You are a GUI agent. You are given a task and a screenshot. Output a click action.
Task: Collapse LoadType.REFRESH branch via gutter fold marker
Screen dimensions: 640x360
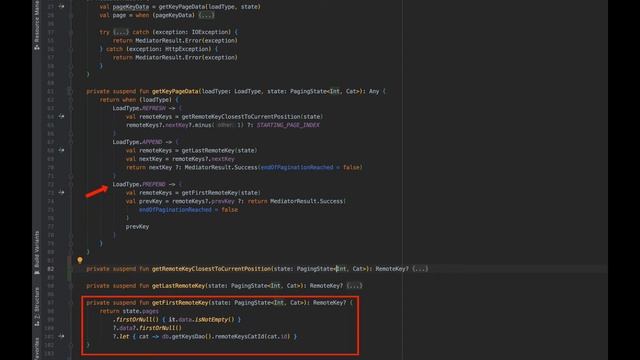coord(71,108)
